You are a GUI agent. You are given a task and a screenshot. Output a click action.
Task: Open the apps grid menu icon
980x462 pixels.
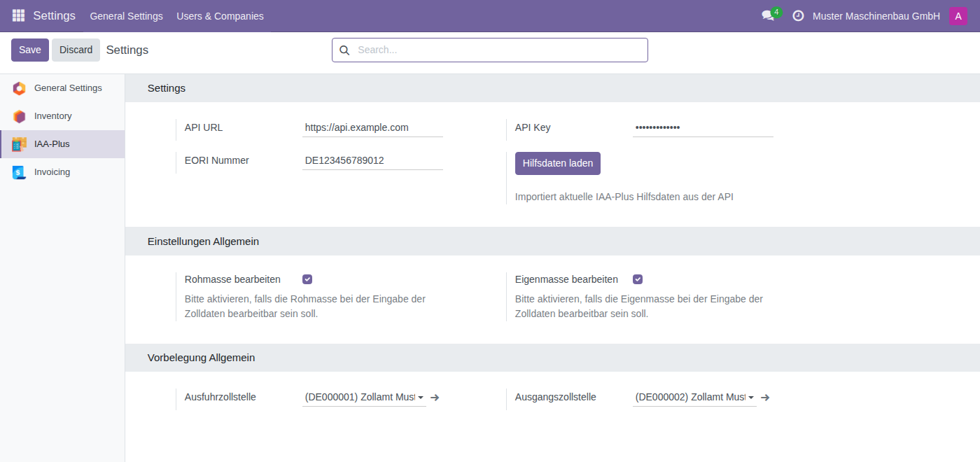[x=18, y=15]
